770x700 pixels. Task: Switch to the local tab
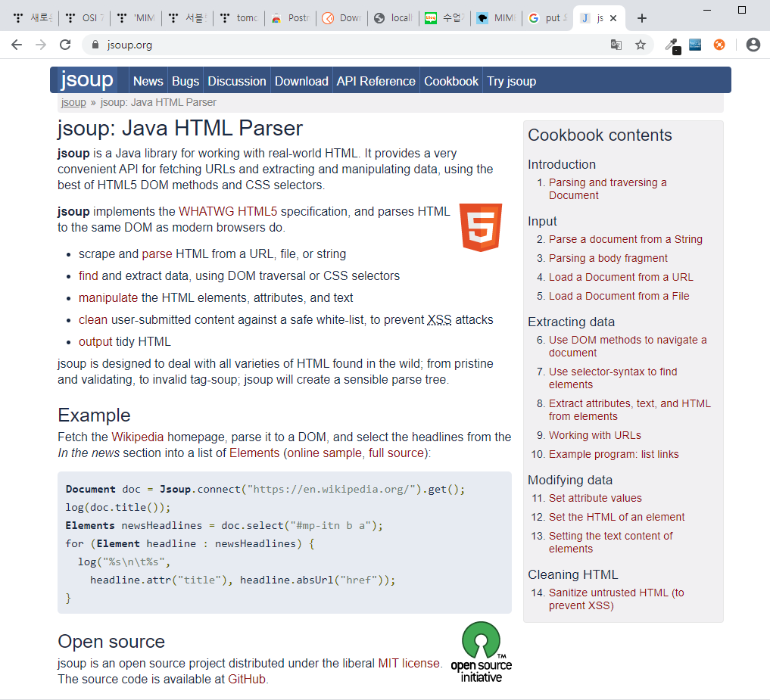(394, 18)
